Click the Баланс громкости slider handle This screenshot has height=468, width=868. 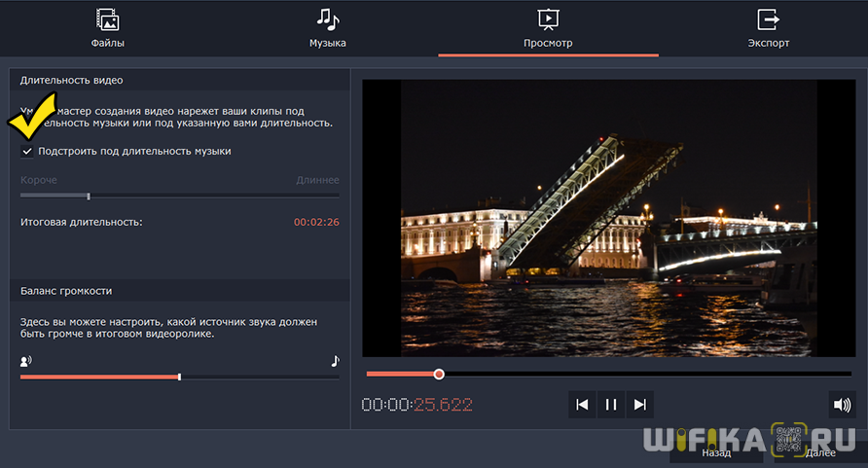pyautogui.click(x=179, y=377)
